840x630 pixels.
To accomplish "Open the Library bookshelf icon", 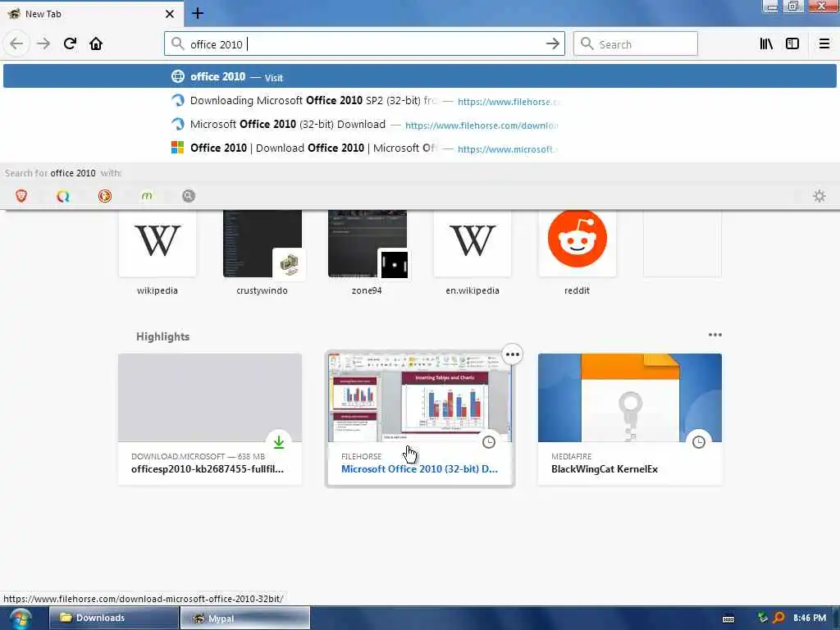I will click(766, 44).
